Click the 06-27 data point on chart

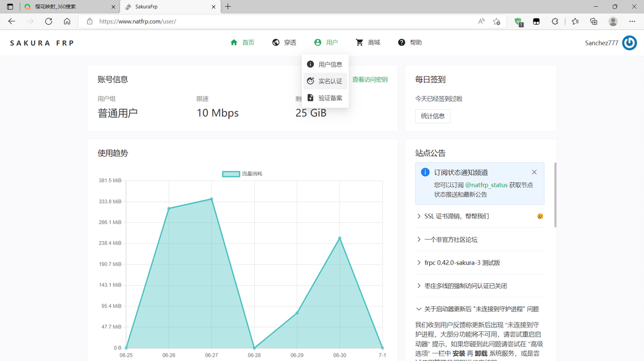(212, 199)
